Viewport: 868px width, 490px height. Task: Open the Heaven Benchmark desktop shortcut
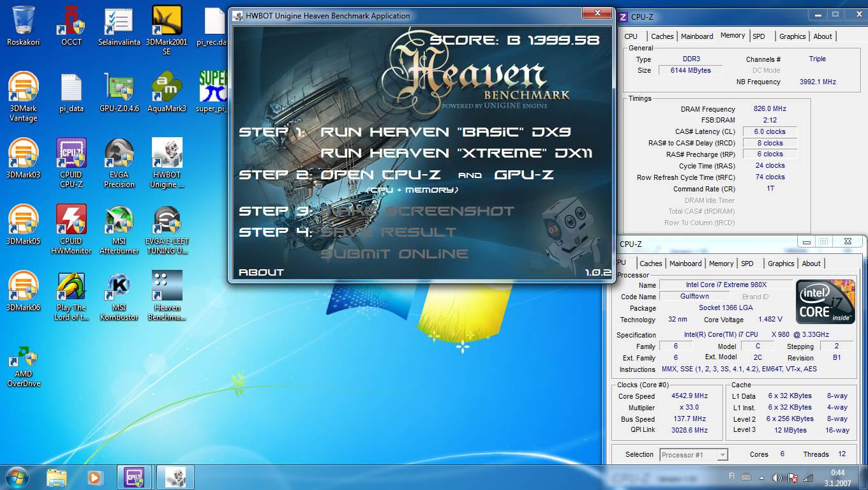[167, 295]
